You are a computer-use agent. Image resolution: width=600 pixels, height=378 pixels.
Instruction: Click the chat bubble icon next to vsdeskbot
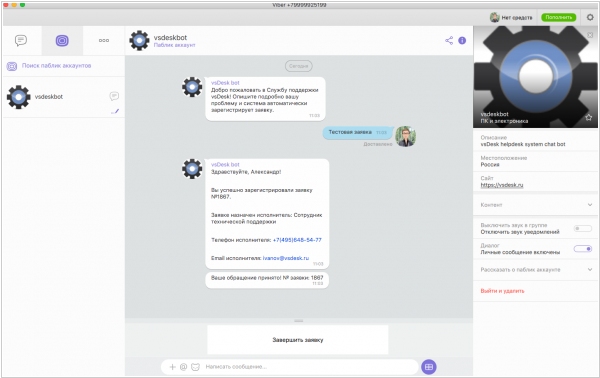click(x=114, y=96)
